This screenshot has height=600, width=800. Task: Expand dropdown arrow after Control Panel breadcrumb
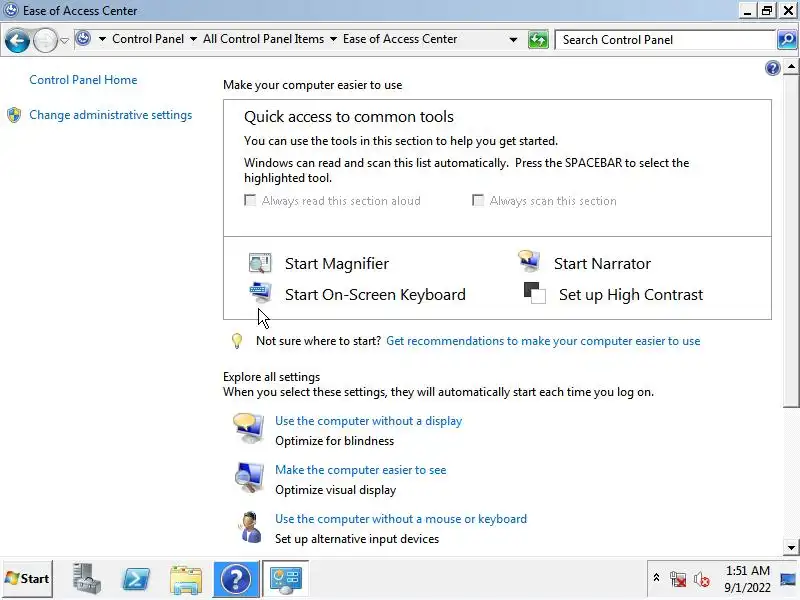[x=193, y=39]
